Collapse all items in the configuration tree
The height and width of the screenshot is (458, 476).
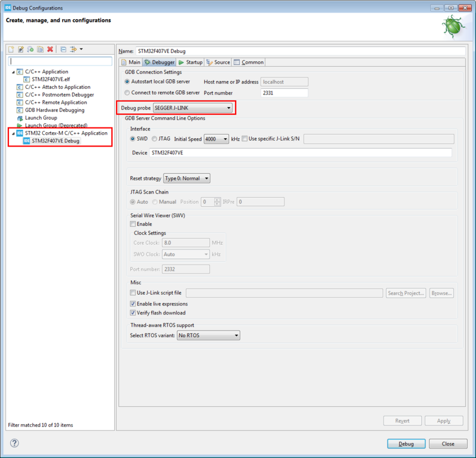[63, 49]
